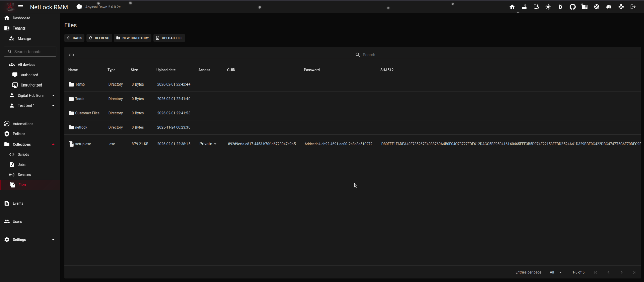The image size is (644, 282).
Task: Open the Entries per page dropdown
Action: click(x=556, y=272)
